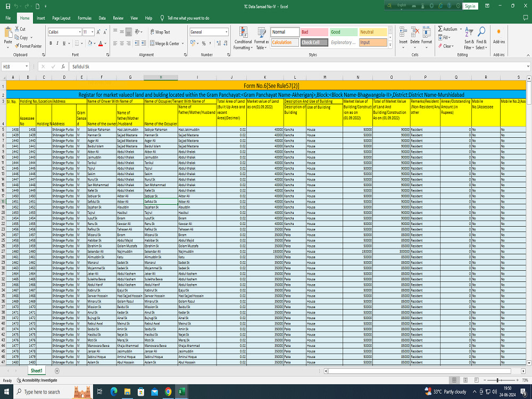Click the fill color bucket icon
The image size is (532, 399).
90,43
